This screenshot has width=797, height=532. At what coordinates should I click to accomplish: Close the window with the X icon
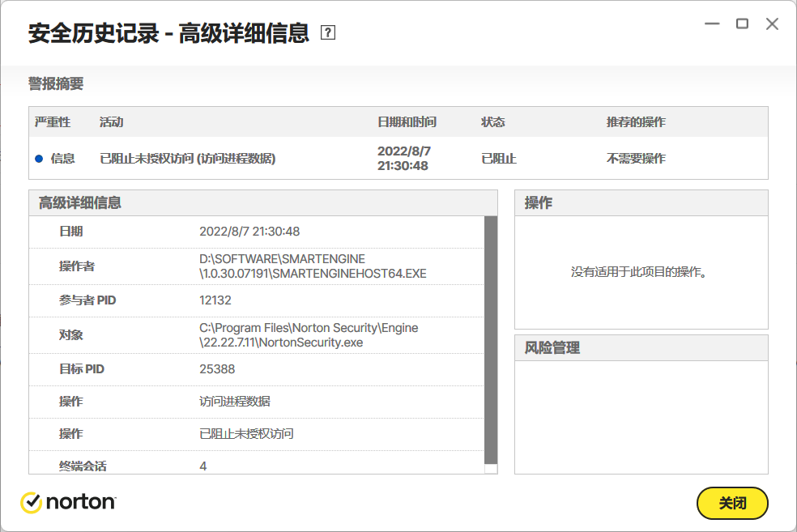coord(772,23)
